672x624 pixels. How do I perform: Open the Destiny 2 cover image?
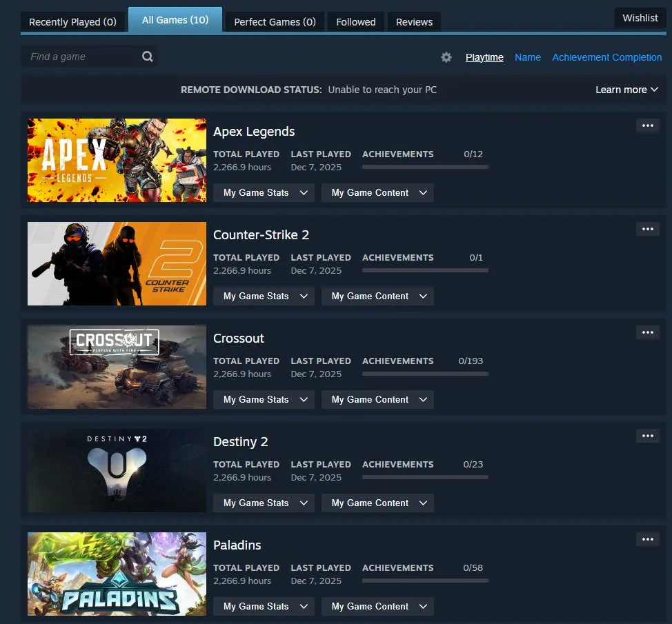(117, 471)
